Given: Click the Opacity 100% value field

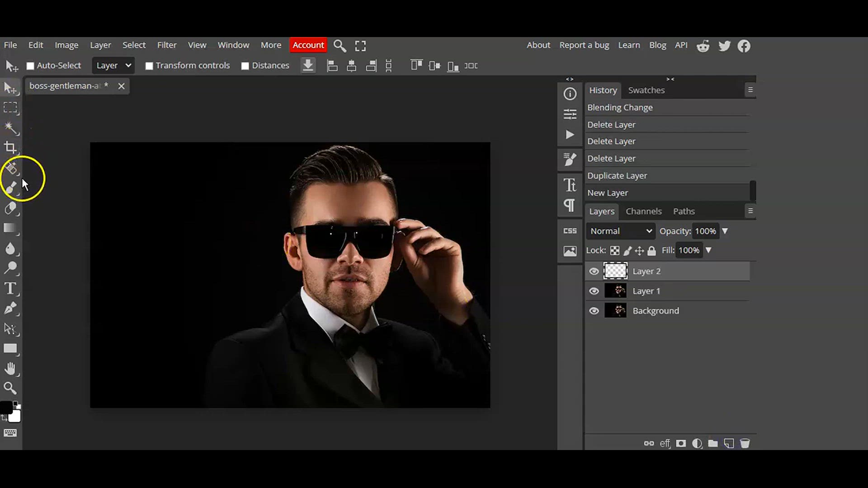Looking at the screenshot, I should tap(706, 231).
